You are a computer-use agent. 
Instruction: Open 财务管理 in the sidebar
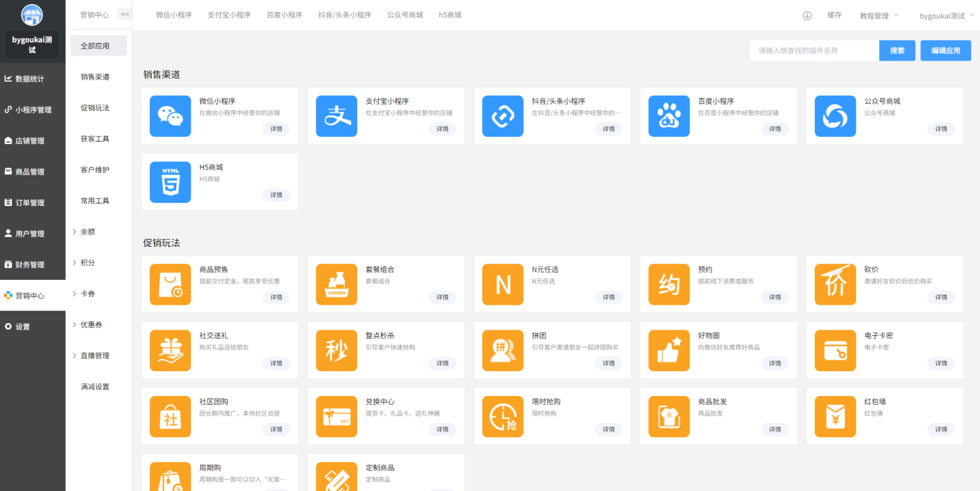pyautogui.click(x=33, y=264)
